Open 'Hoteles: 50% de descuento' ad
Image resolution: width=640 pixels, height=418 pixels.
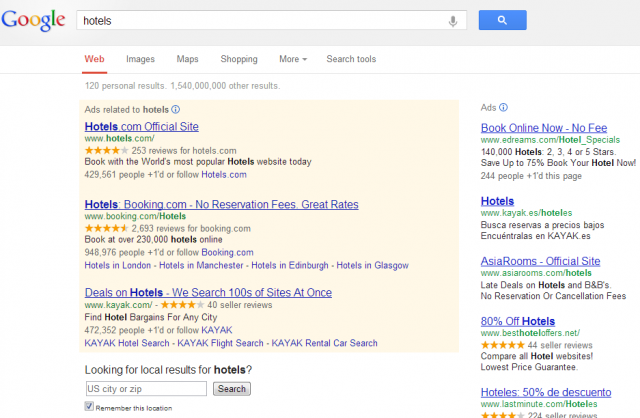546,392
